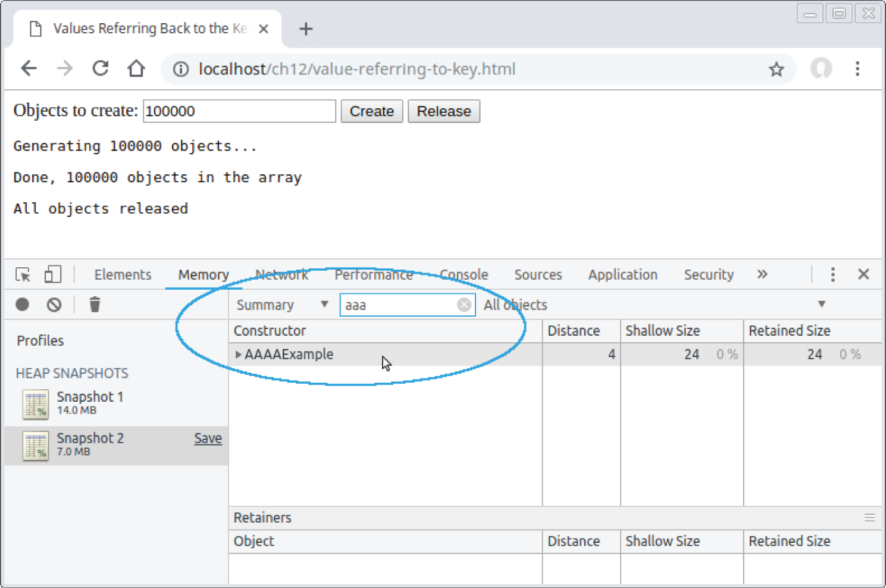Screen dimensions: 886x588
Task: Bookmark the page via the star icon
Action: pyautogui.click(x=777, y=68)
